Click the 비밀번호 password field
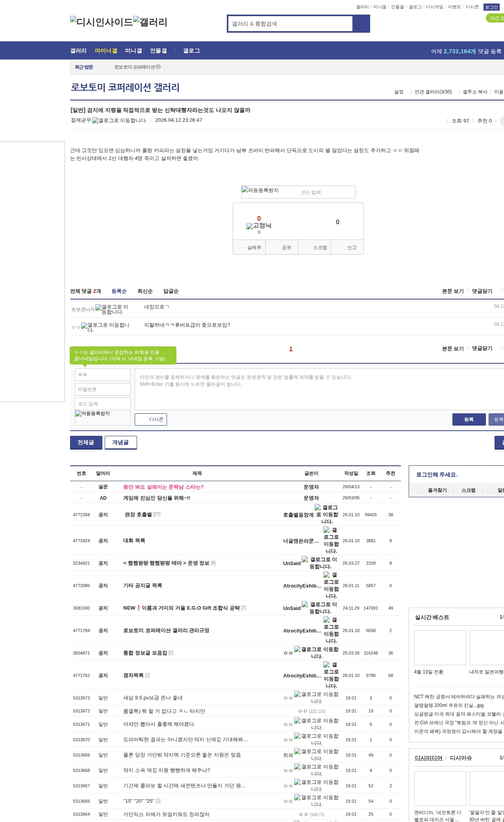Image resolution: width=504 pixels, height=822 pixels. click(x=103, y=389)
